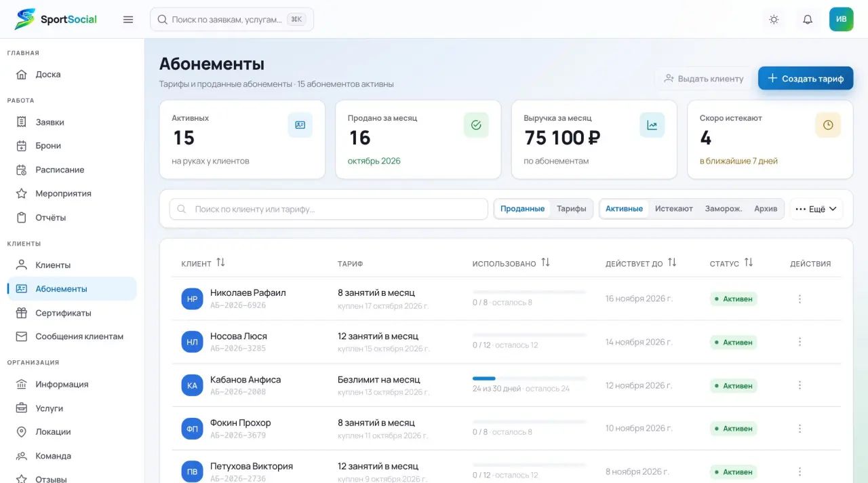Open Расписание page

tap(72, 170)
